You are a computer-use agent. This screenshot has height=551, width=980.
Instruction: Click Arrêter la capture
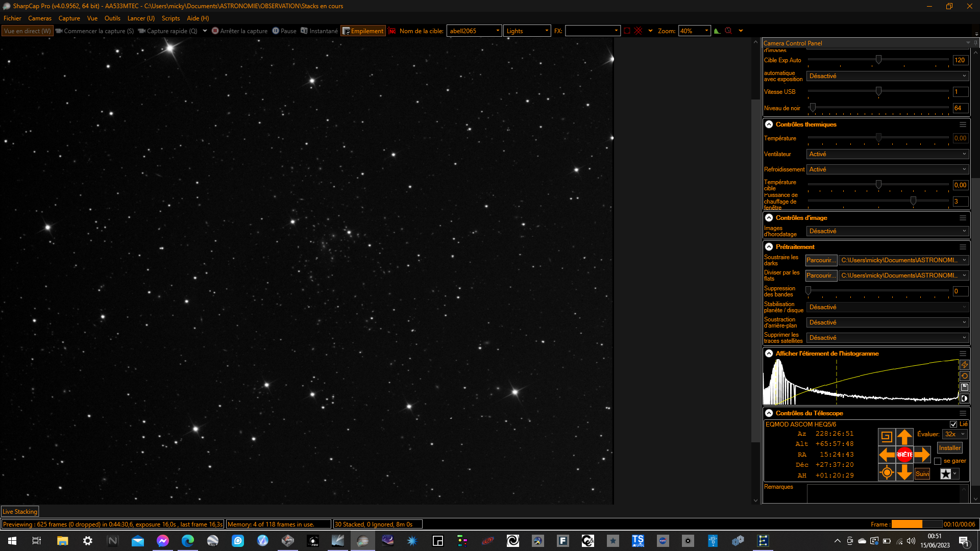pos(239,31)
